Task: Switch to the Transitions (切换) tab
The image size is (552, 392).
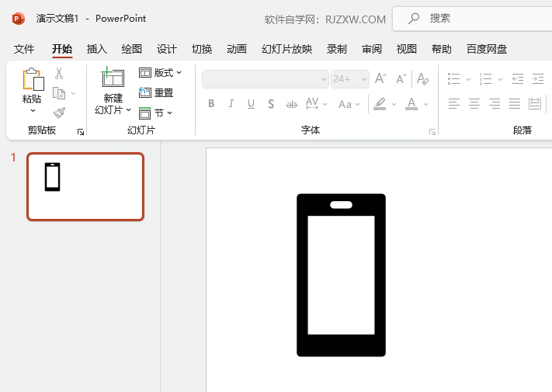Action: (x=202, y=49)
